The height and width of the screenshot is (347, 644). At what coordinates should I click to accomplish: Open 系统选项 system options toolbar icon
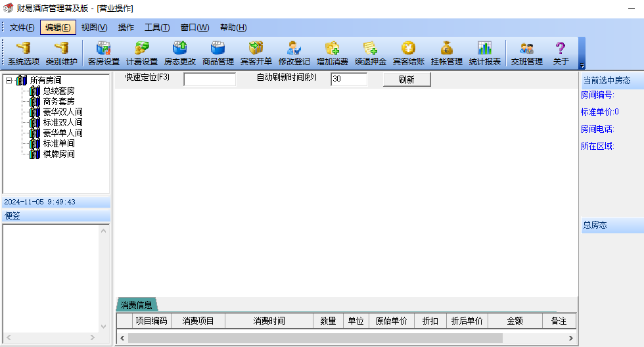[x=24, y=53]
